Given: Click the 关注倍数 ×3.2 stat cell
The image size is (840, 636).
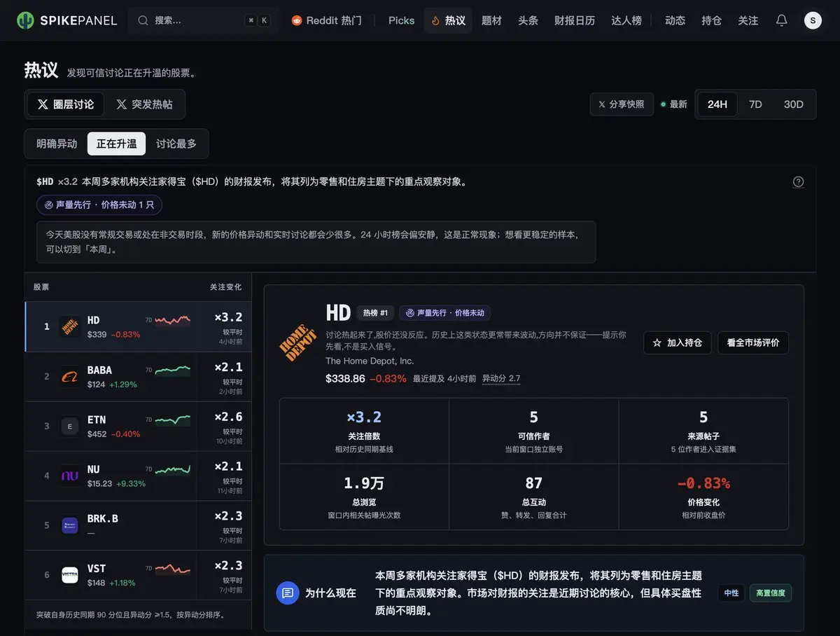Looking at the screenshot, I should point(364,431).
